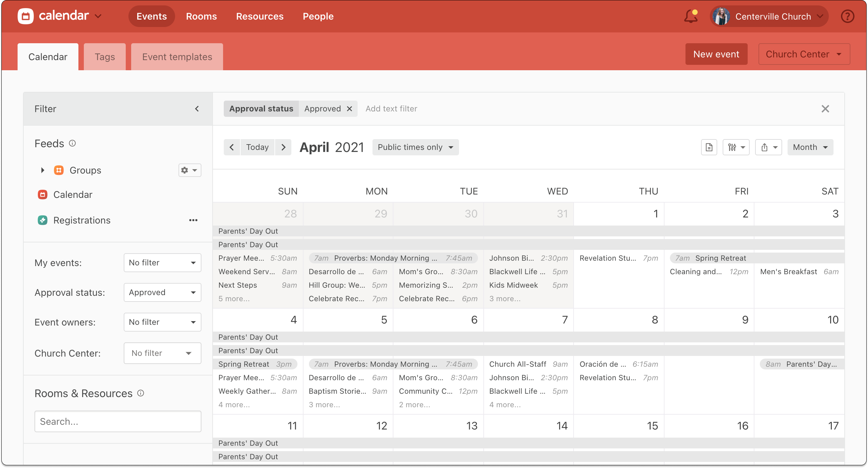This screenshot has width=868, height=468.
Task: Open the display options sliders icon
Action: [736, 147]
